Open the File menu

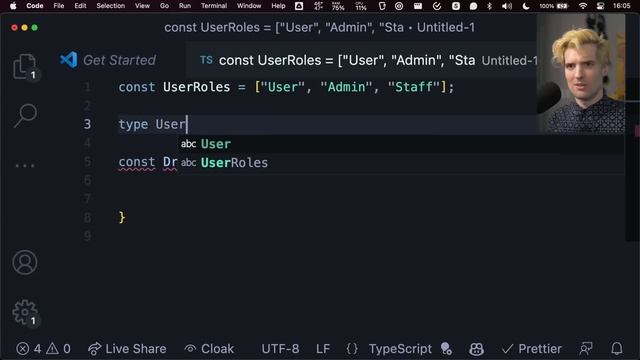pyautogui.click(x=59, y=6)
